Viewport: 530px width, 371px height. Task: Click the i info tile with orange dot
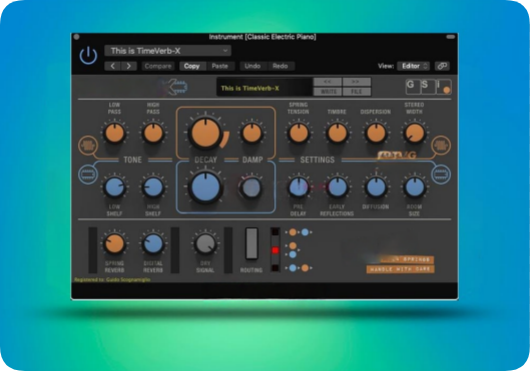click(443, 87)
